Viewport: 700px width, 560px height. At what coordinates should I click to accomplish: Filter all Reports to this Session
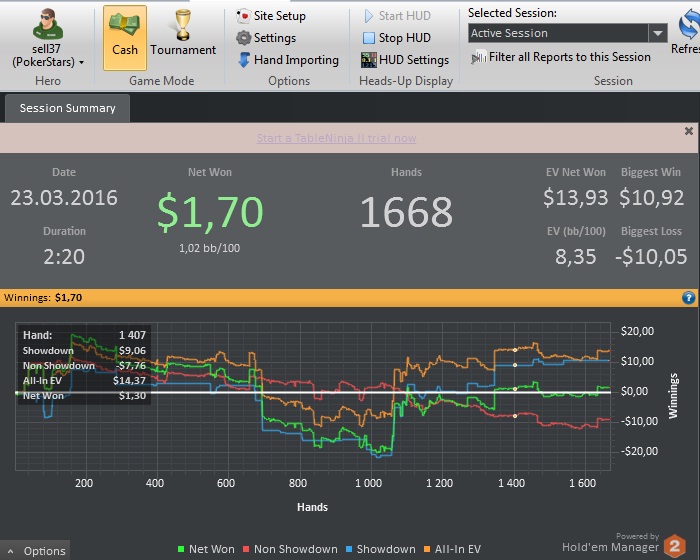tap(561, 57)
